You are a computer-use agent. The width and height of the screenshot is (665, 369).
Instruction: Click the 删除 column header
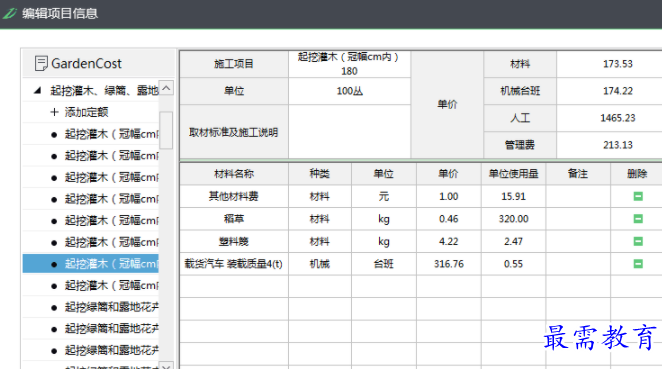pyautogui.click(x=637, y=174)
